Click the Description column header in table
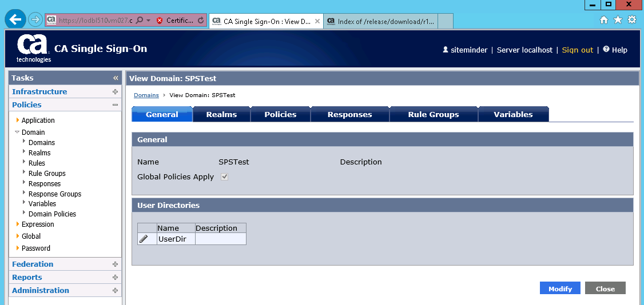This screenshot has height=305, width=644. [x=221, y=228]
